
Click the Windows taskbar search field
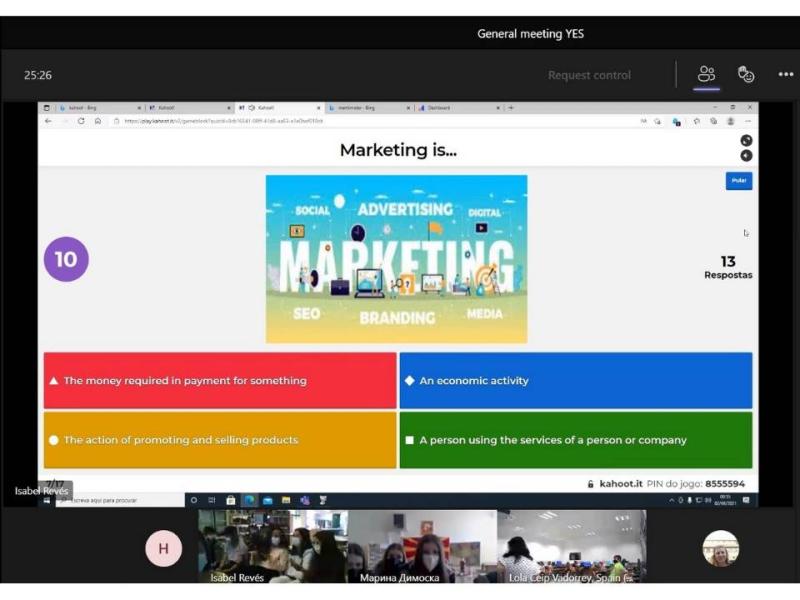[x=120, y=501]
